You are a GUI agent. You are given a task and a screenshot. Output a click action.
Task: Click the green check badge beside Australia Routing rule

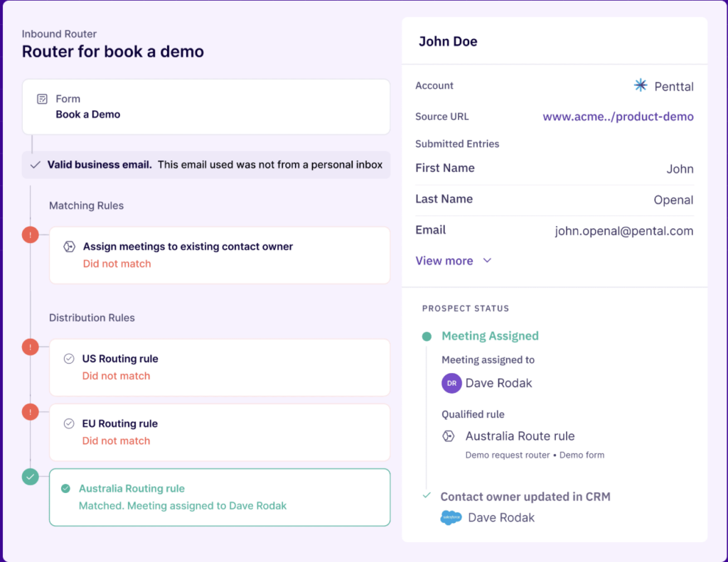coord(30,477)
